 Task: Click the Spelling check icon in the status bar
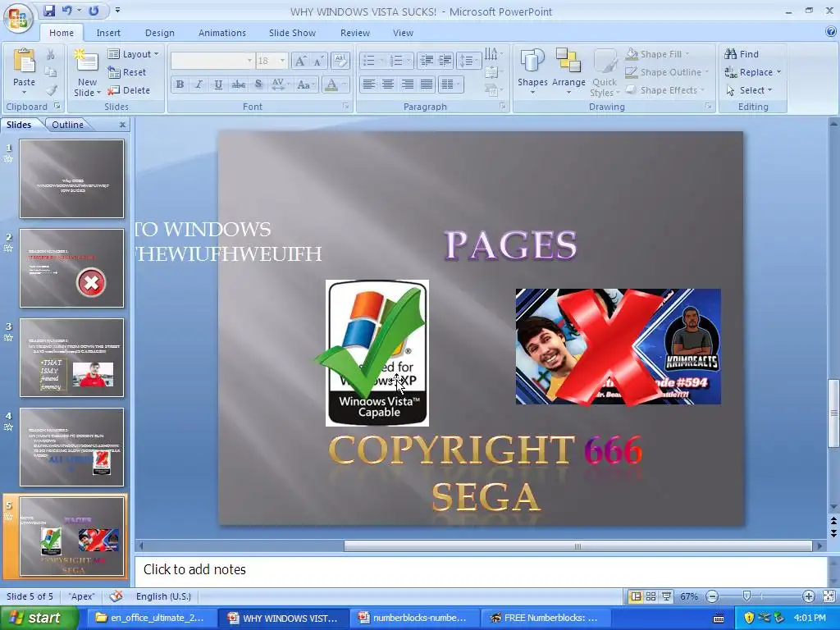tap(116, 596)
